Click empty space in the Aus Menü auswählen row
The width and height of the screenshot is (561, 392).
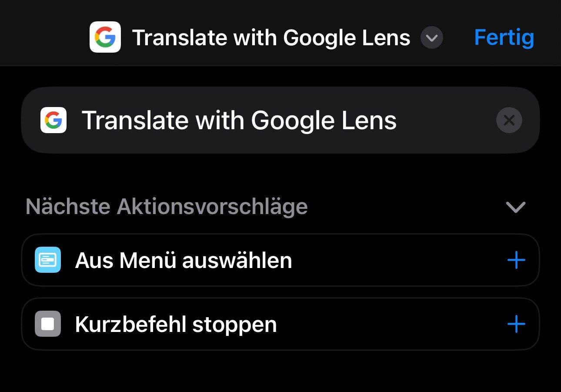click(391, 260)
